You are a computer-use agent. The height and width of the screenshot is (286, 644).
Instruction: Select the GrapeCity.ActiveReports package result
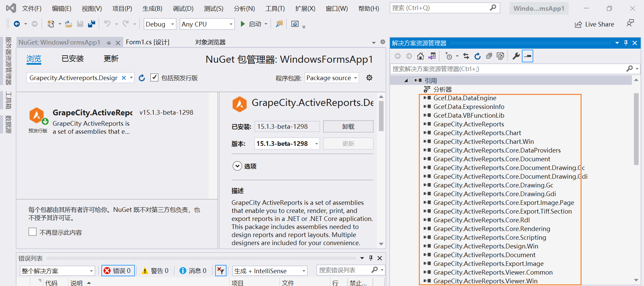click(x=112, y=122)
